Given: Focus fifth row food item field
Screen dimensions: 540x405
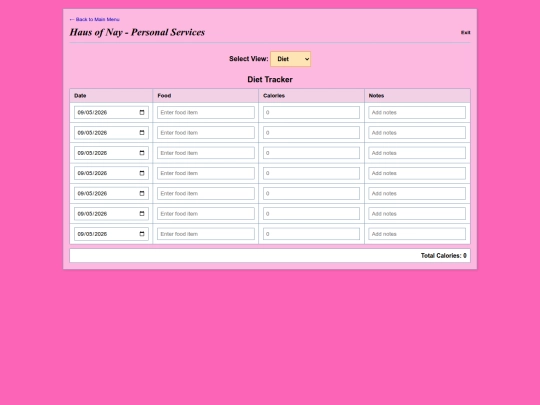Looking at the screenshot, I should [x=206, y=194].
